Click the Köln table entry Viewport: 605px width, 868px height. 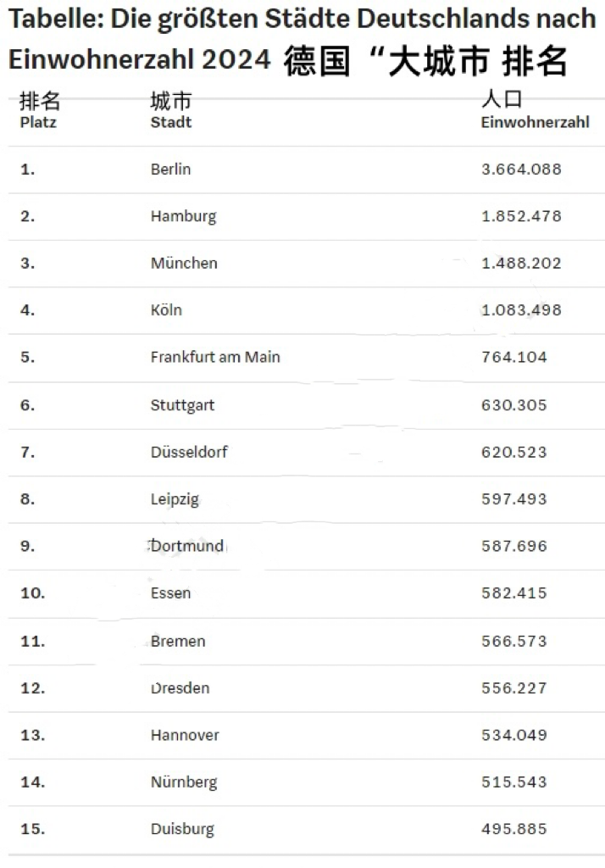pyautogui.click(x=166, y=309)
